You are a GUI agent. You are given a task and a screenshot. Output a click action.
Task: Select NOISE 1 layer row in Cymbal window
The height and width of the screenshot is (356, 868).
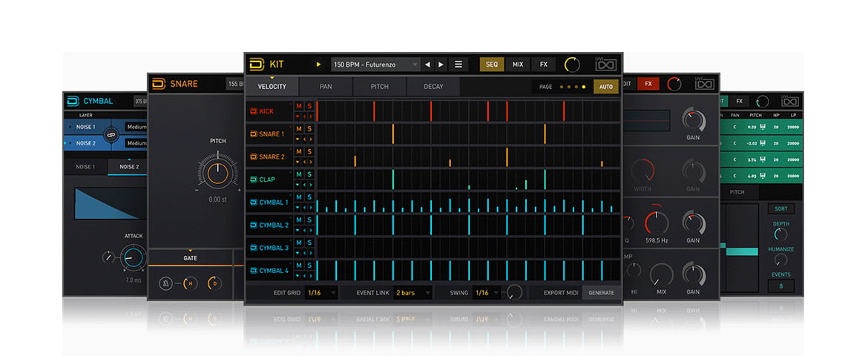coord(105,127)
